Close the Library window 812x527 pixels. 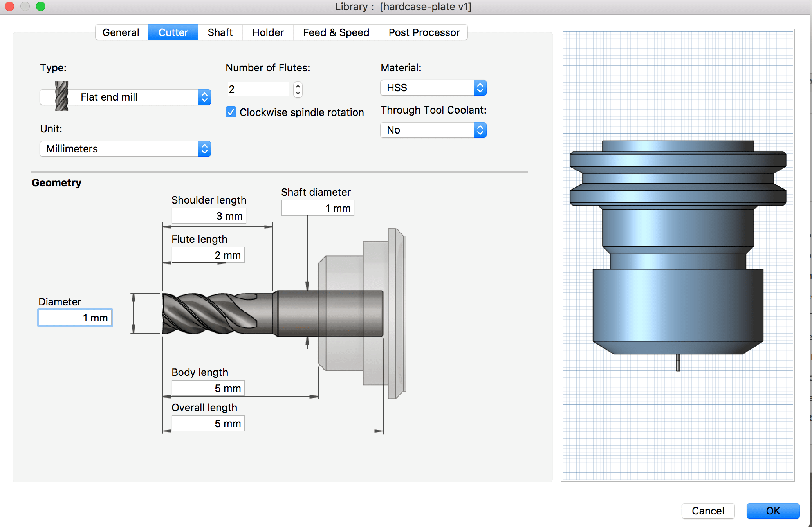[x=9, y=6]
